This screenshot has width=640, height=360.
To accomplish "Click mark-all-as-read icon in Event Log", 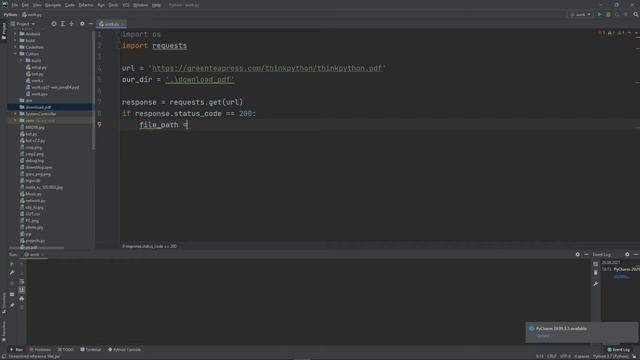I will point(596,264).
